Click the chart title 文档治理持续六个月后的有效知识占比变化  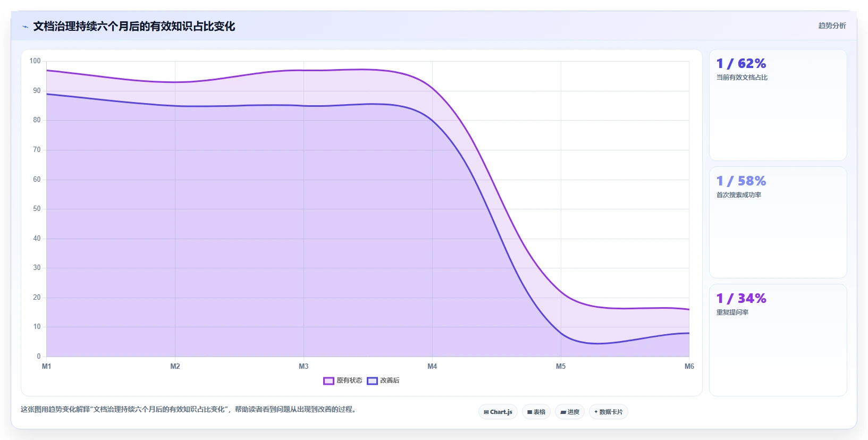(134, 26)
